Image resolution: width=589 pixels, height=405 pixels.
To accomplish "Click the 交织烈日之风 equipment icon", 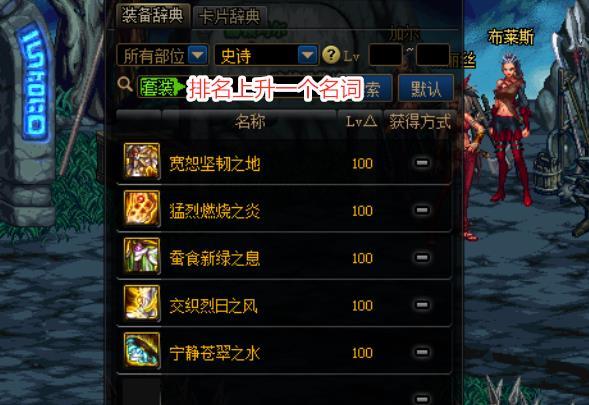I will pyautogui.click(x=142, y=303).
